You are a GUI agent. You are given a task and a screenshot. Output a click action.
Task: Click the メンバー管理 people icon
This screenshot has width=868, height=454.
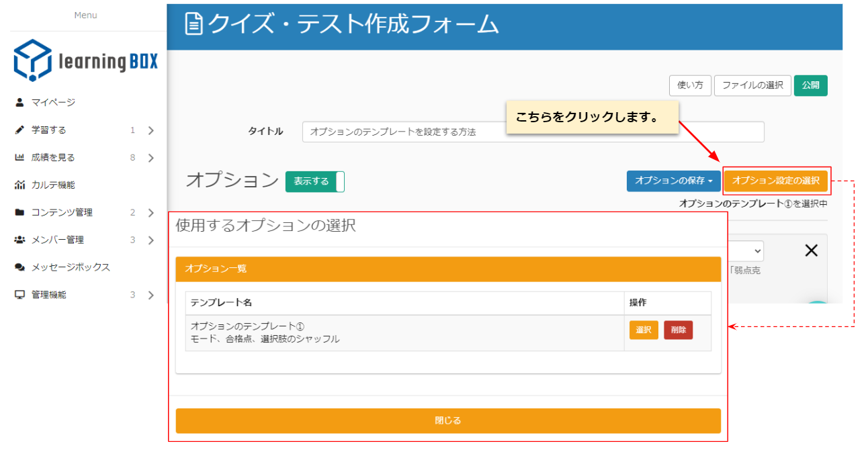point(19,240)
